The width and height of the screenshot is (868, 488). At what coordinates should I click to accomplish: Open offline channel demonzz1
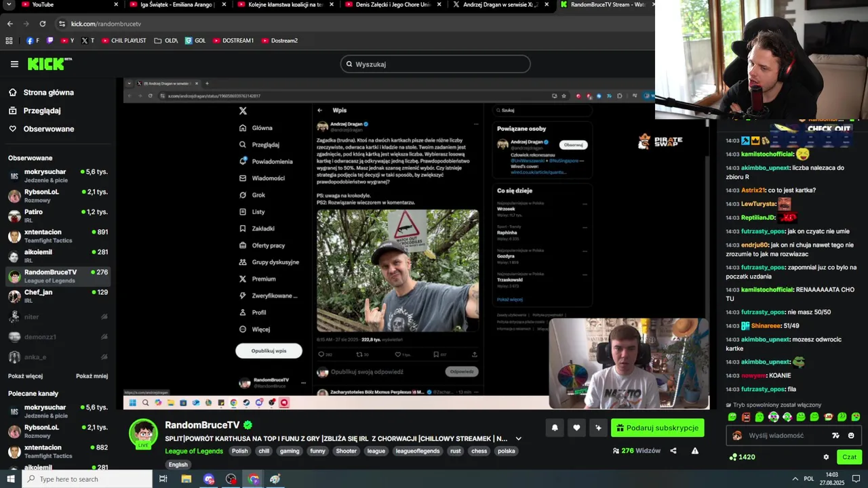click(58, 337)
